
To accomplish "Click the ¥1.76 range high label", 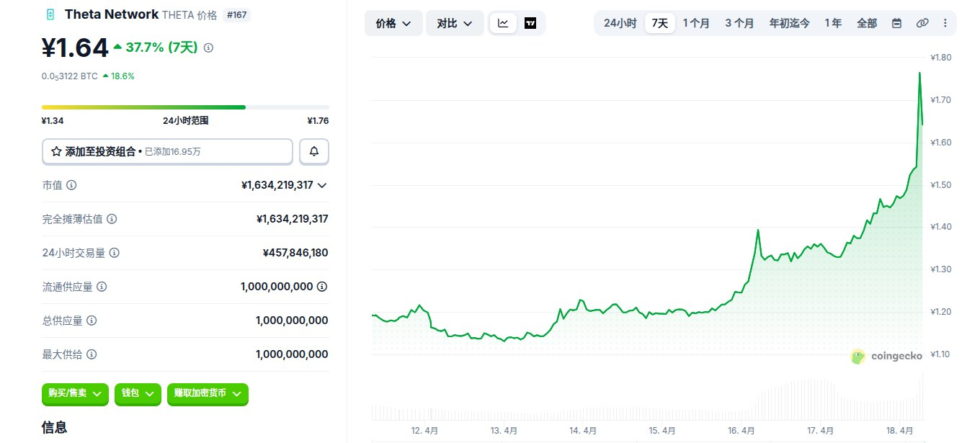I will point(318,121).
